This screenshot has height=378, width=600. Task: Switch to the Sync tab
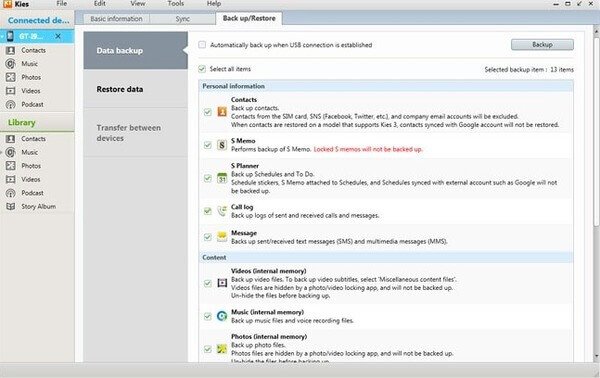(183, 19)
